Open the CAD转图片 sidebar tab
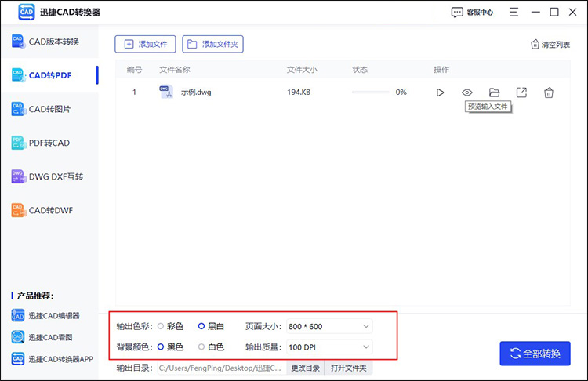This screenshot has width=588, height=381. click(49, 109)
